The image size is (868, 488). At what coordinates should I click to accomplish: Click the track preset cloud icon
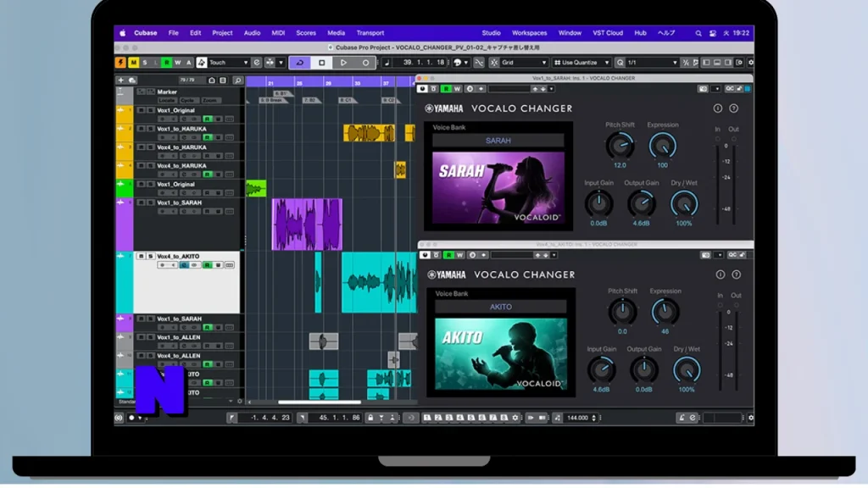click(131, 80)
